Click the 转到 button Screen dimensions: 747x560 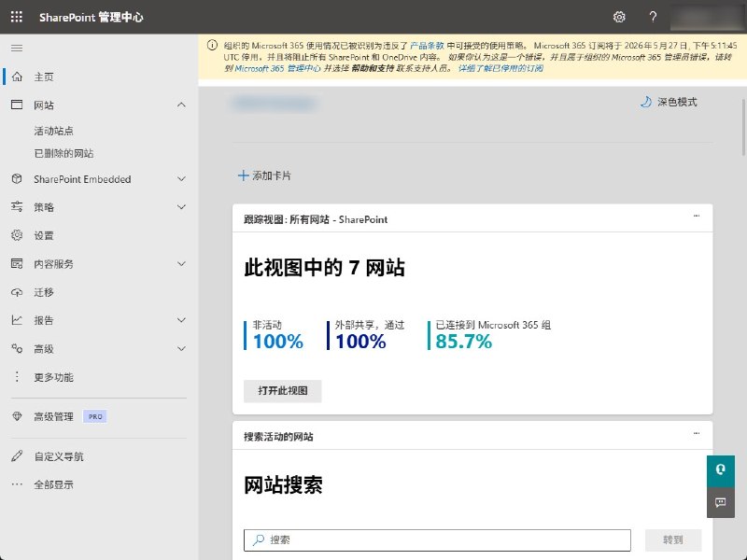tap(673, 540)
